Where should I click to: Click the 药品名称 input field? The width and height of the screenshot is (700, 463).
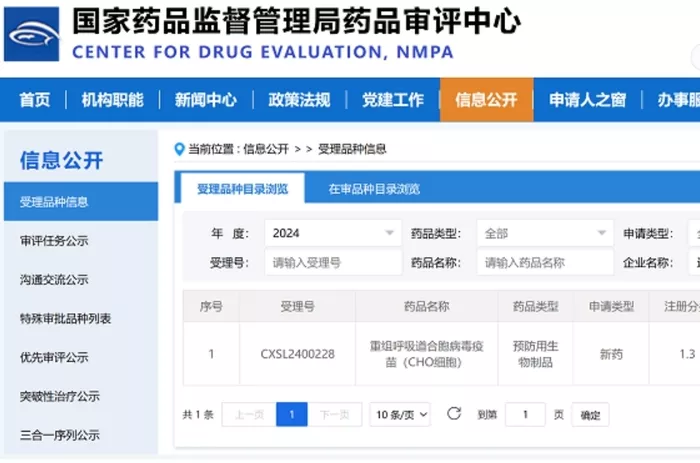pyautogui.click(x=545, y=263)
